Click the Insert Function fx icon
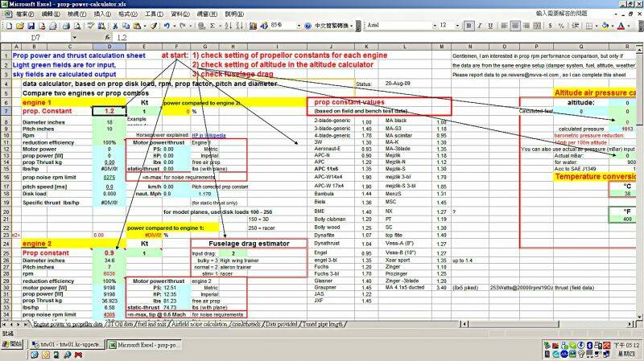The width and height of the screenshot is (644, 361). click(x=108, y=37)
